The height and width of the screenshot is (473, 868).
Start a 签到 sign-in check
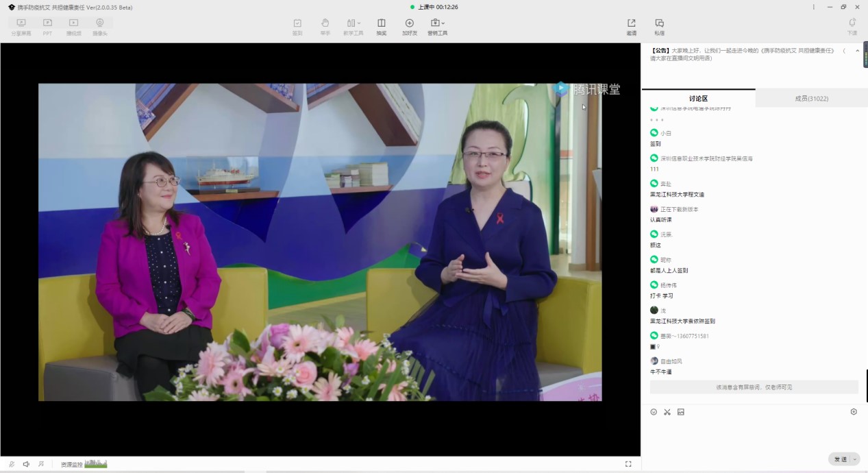pyautogui.click(x=297, y=27)
